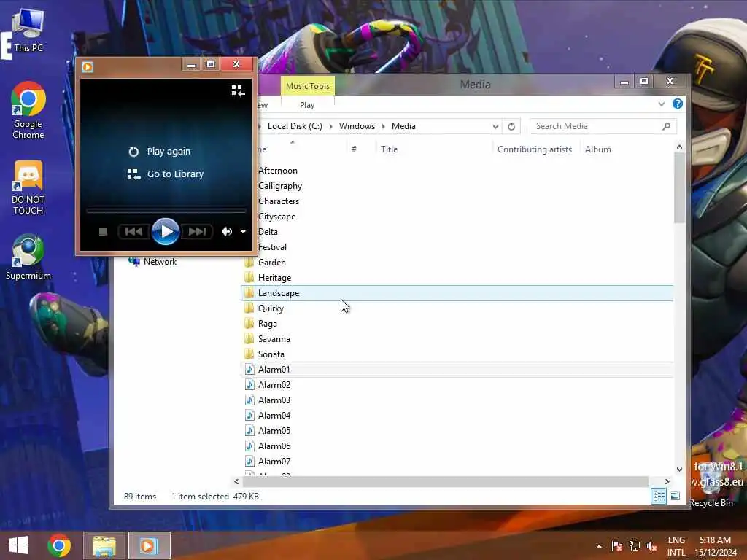Select the Alarm05 file name
747x560 pixels.
point(274,430)
